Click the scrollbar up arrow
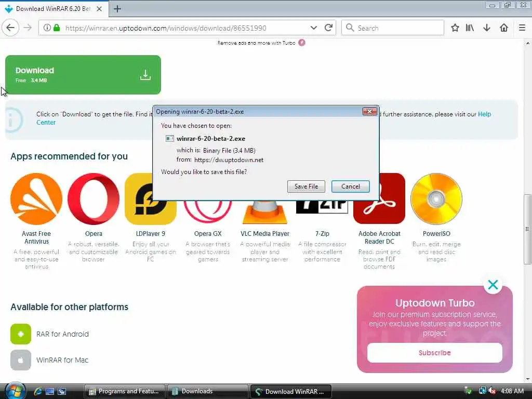Viewport: 532px width, 399px height. tap(527, 43)
